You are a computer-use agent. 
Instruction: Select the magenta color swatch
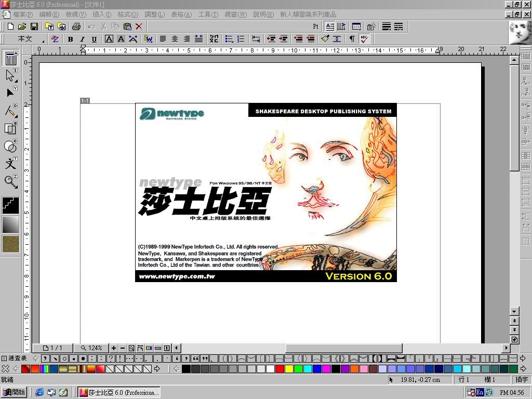[326, 369]
